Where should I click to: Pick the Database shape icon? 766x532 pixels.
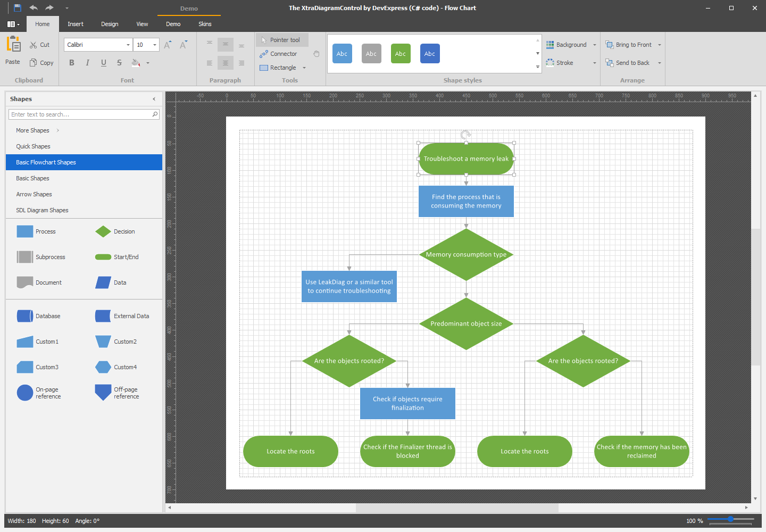click(25, 316)
